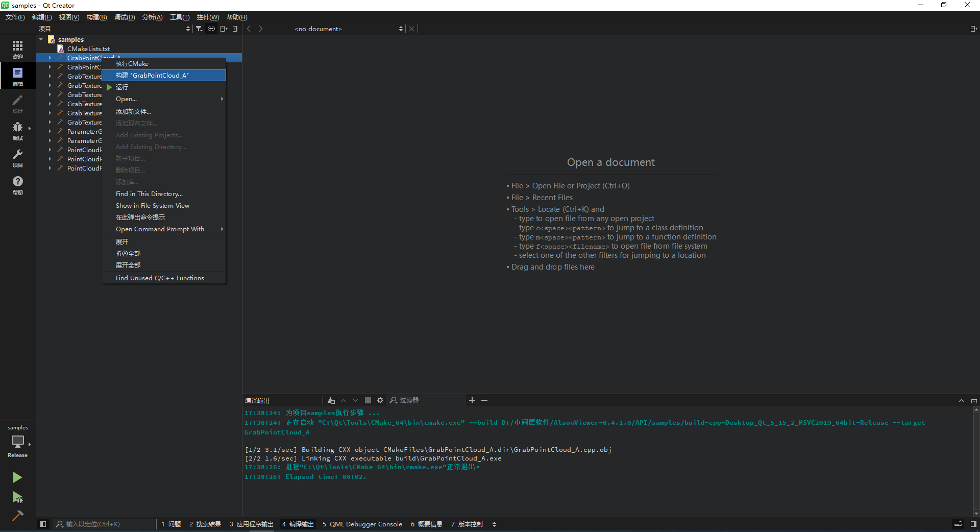Screen dimensions: 980x532
Task: Collapse the samples project tree node
Action: tap(41, 39)
